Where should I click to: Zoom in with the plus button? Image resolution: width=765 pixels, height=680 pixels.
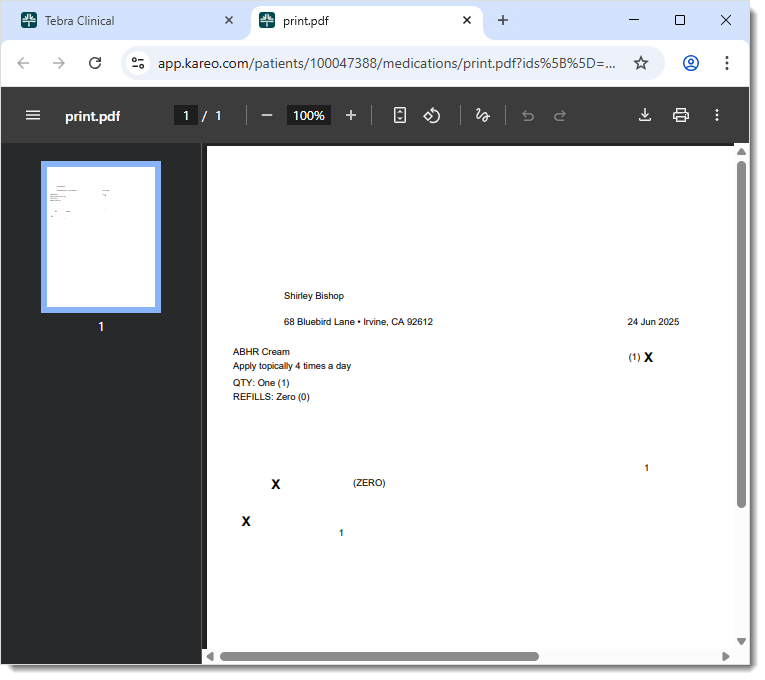pyautogui.click(x=353, y=116)
